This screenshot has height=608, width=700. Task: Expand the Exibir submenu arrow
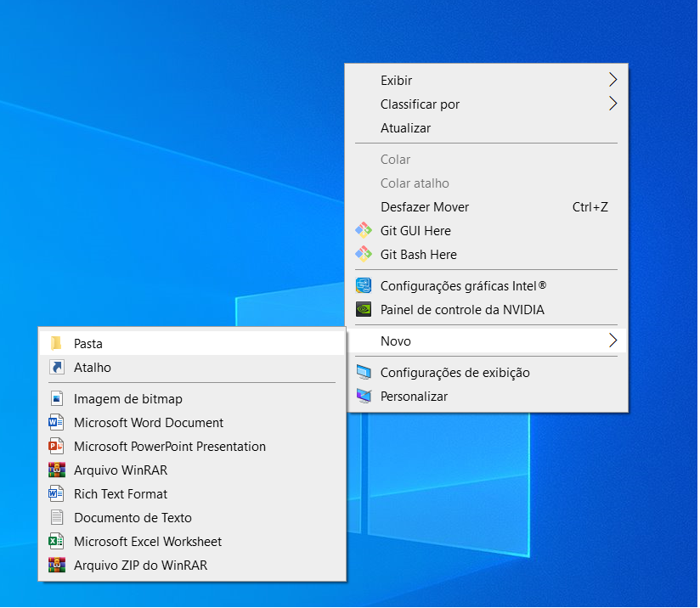pyautogui.click(x=613, y=80)
